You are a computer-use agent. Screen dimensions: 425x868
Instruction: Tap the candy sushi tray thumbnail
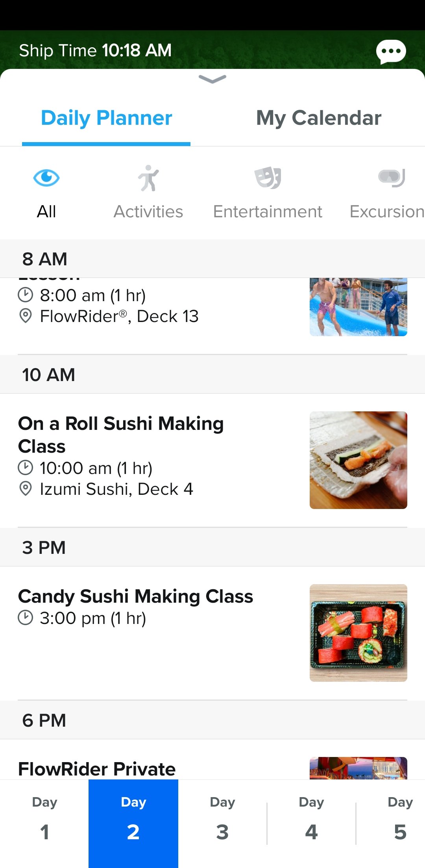click(x=358, y=633)
